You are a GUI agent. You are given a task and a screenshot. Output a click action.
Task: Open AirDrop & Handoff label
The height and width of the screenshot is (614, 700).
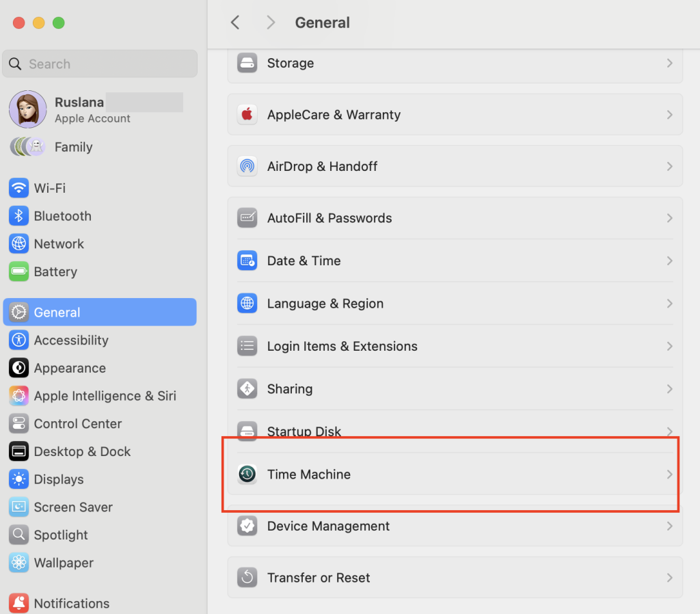tap(323, 166)
